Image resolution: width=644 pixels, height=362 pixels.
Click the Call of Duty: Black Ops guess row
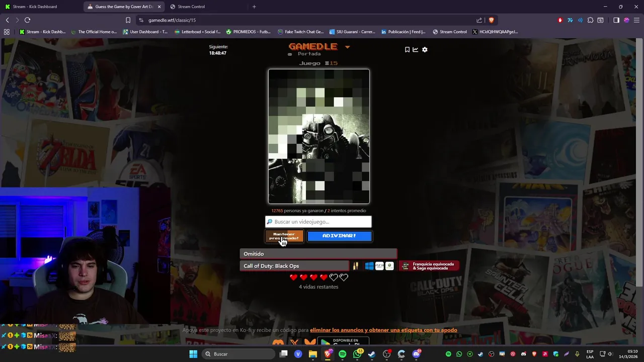pyautogui.click(x=294, y=266)
